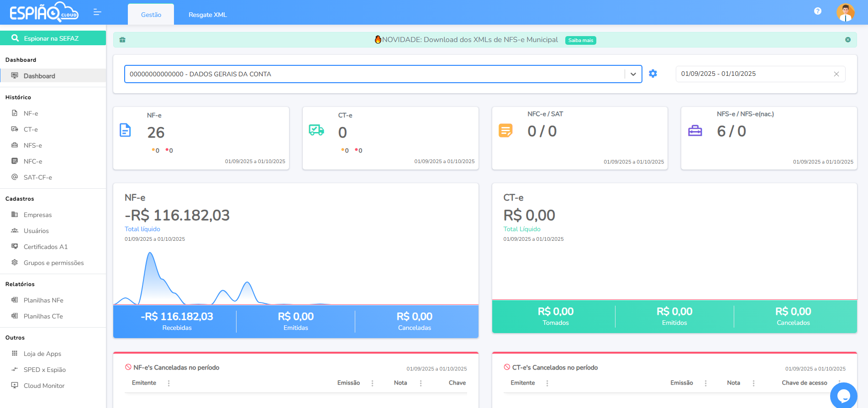The width and height of the screenshot is (868, 408).
Task: Click the company selector field text
Action: [200, 74]
